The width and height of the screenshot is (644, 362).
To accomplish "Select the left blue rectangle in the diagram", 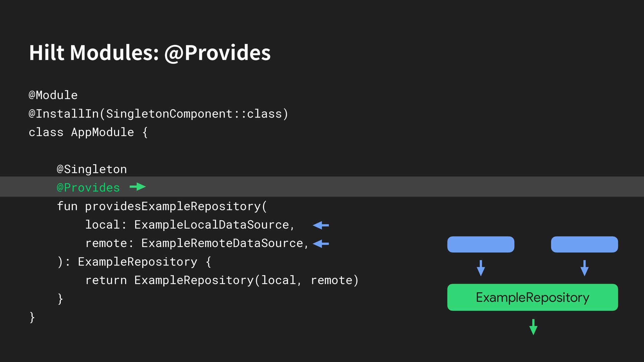I will [481, 244].
